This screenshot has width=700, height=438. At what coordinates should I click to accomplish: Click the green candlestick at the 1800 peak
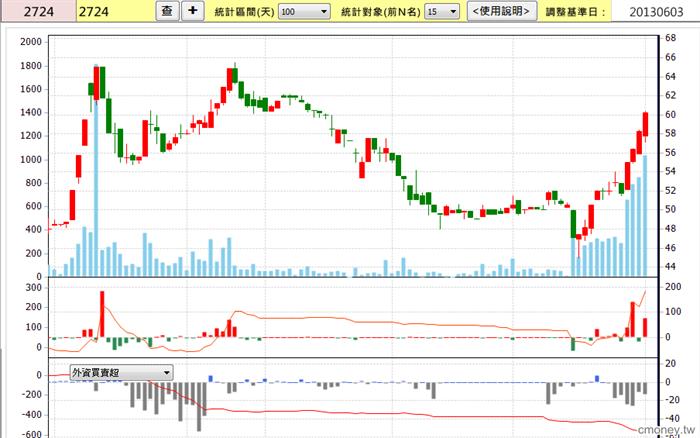(103, 82)
